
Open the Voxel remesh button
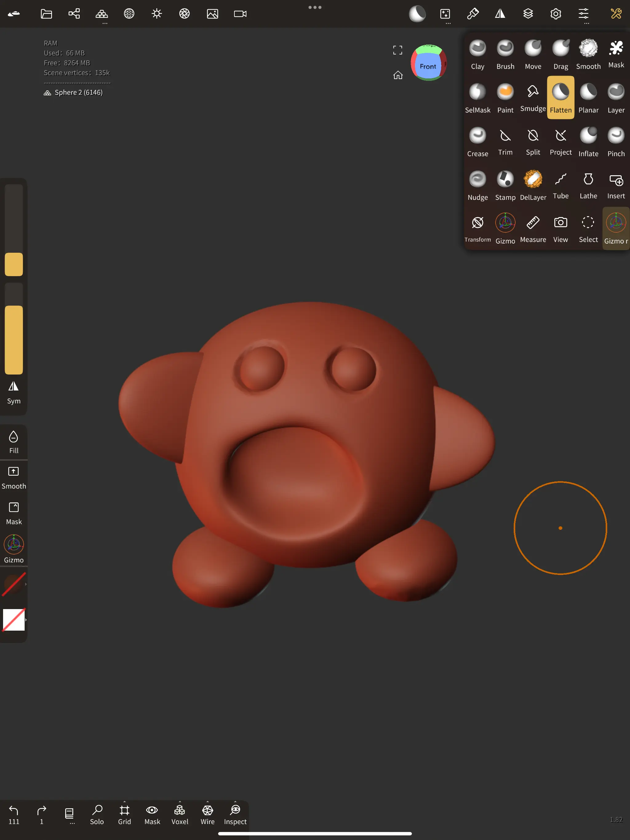tap(180, 815)
